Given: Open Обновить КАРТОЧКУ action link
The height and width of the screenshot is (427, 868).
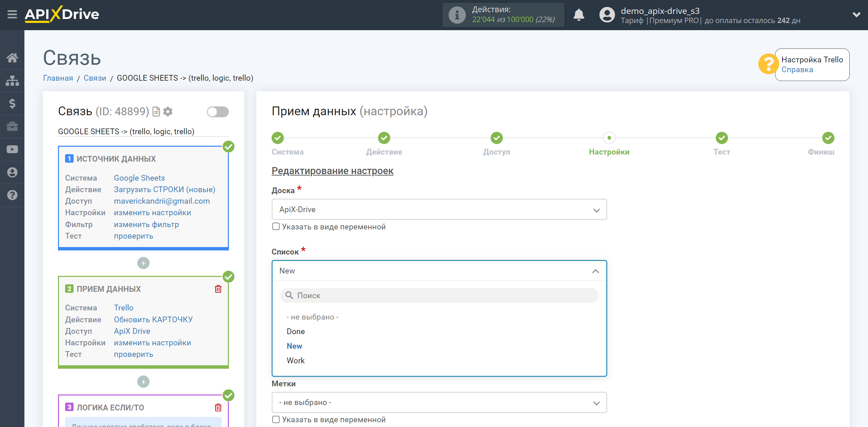Looking at the screenshot, I should (153, 320).
